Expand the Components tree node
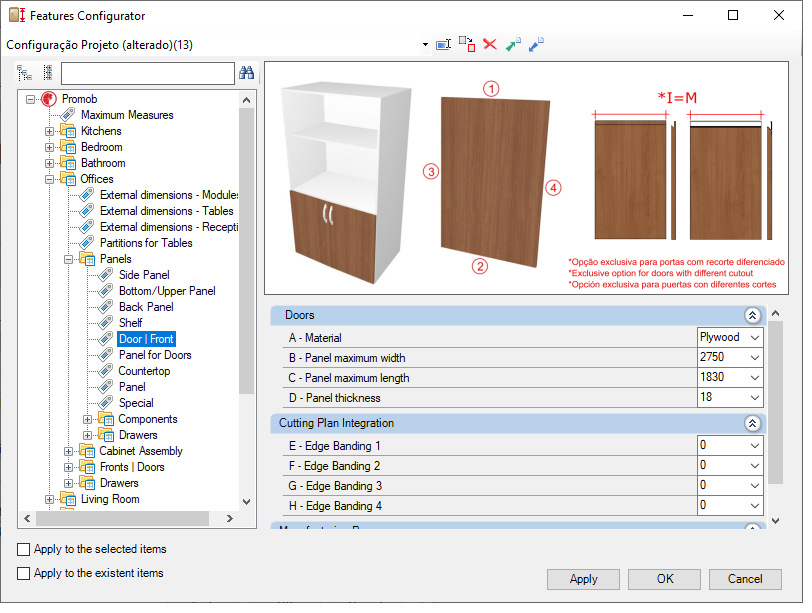The width and height of the screenshot is (812, 613). click(x=88, y=419)
